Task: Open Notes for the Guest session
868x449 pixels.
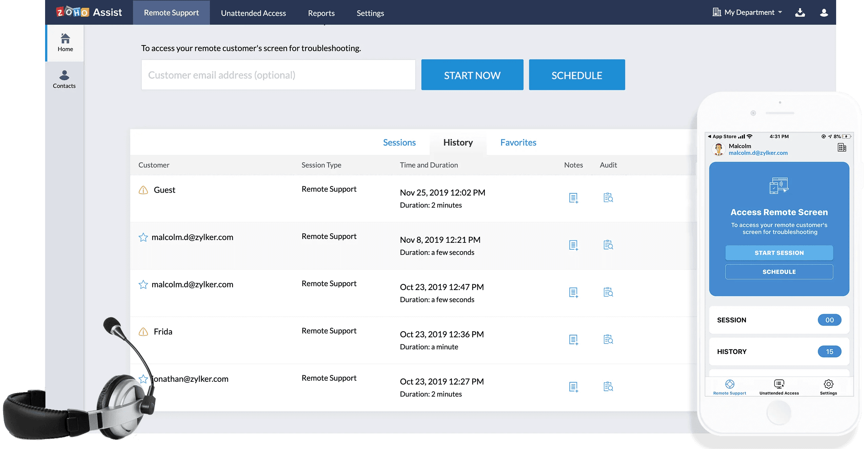Action: [x=573, y=198]
